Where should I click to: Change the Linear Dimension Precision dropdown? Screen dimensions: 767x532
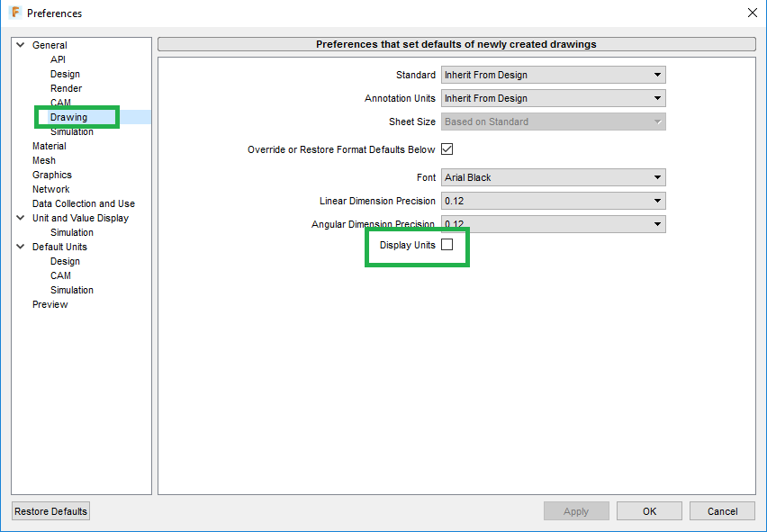click(x=656, y=200)
